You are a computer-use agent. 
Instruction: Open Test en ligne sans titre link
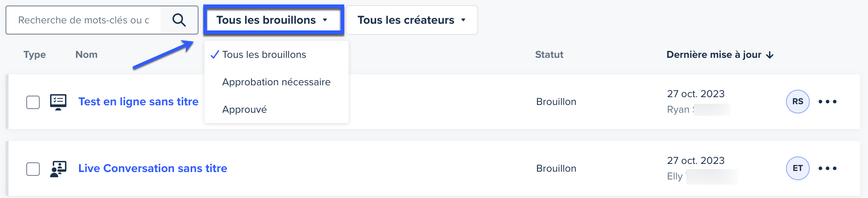tap(138, 102)
